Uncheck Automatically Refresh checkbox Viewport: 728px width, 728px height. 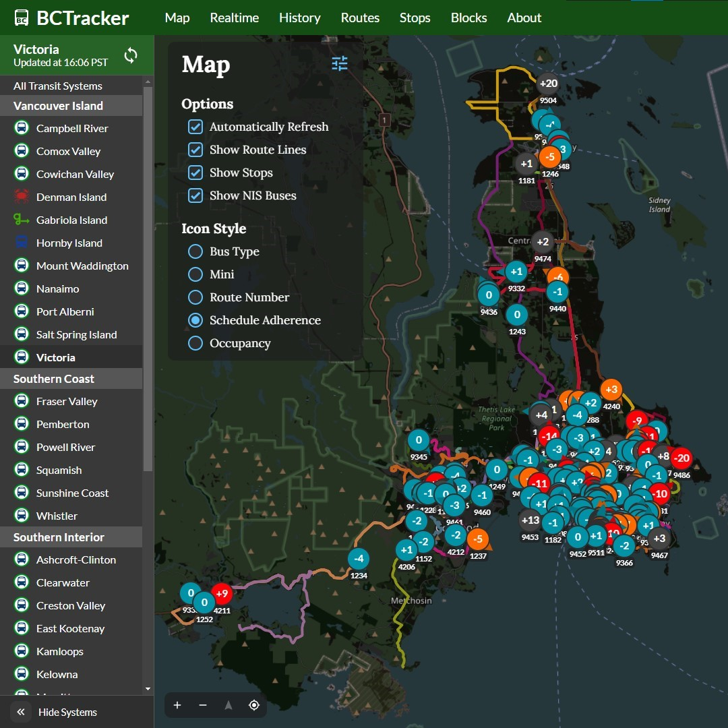[x=195, y=127]
